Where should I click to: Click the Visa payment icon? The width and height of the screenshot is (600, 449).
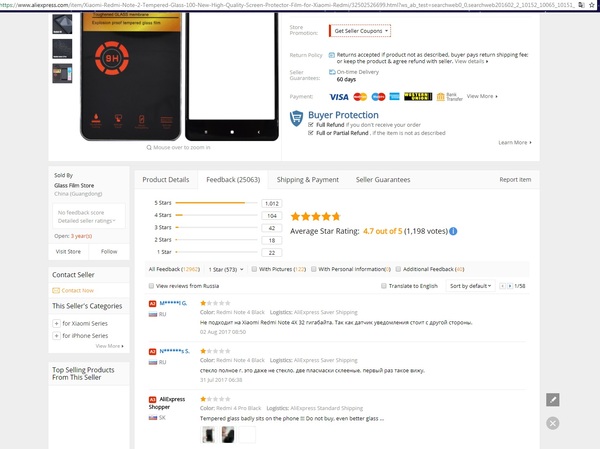(339, 97)
